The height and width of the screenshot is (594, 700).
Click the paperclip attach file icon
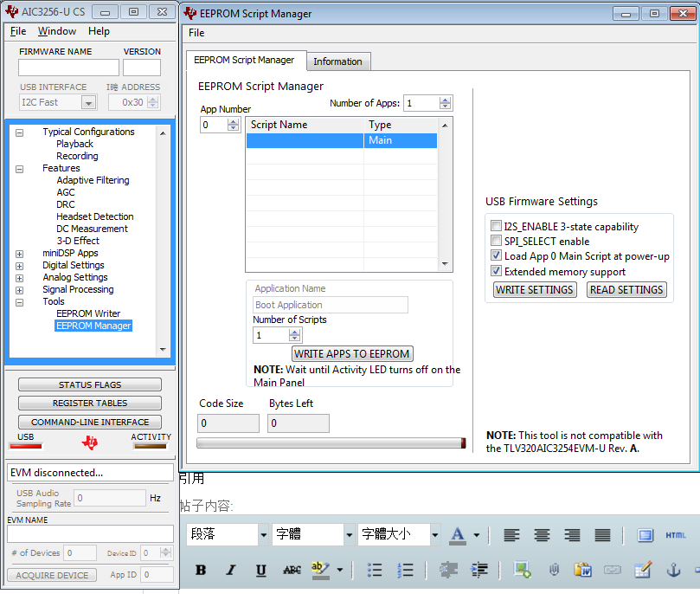click(x=554, y=570)
